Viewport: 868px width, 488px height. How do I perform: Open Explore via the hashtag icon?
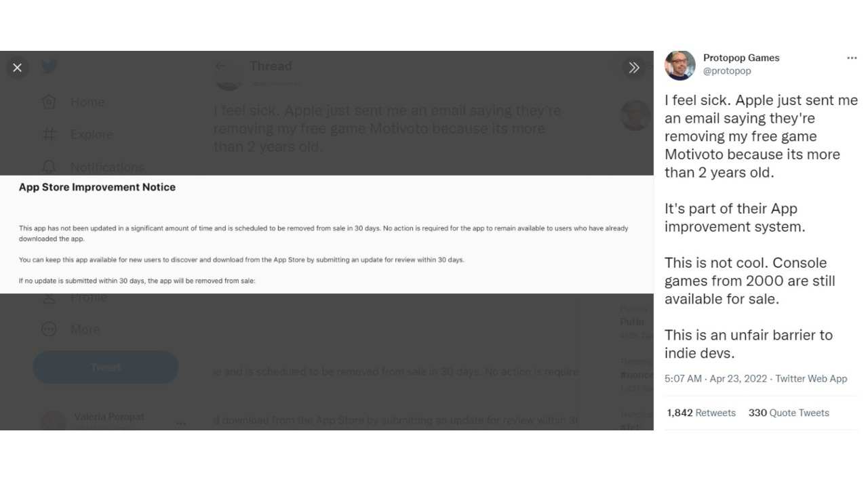(49, 134)
